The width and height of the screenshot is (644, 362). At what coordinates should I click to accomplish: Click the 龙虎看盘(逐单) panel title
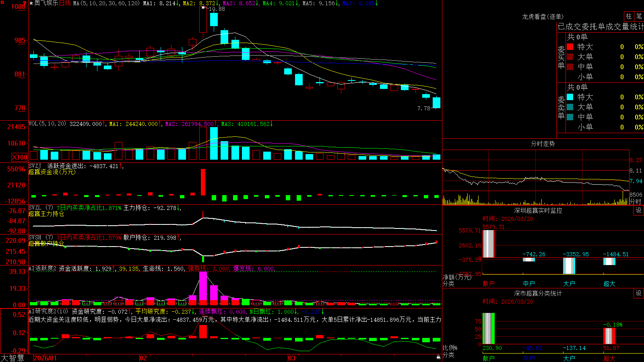point(543,16)
